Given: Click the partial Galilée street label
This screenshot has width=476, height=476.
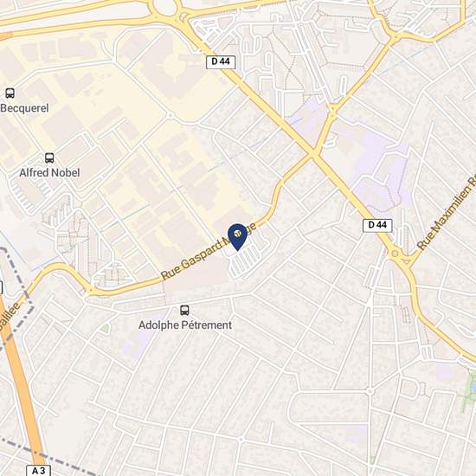Looking at the screenshot, I should (x=10, y=316).
